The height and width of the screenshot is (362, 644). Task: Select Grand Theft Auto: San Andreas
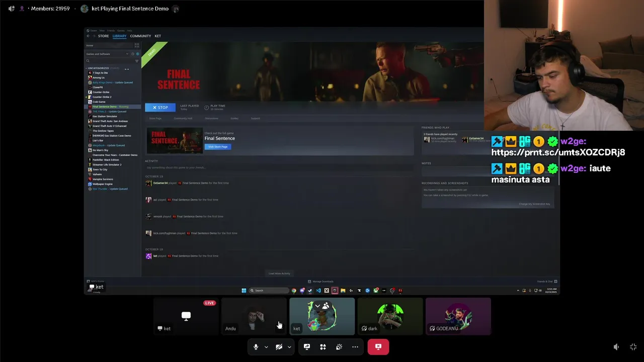coord(110,121)
